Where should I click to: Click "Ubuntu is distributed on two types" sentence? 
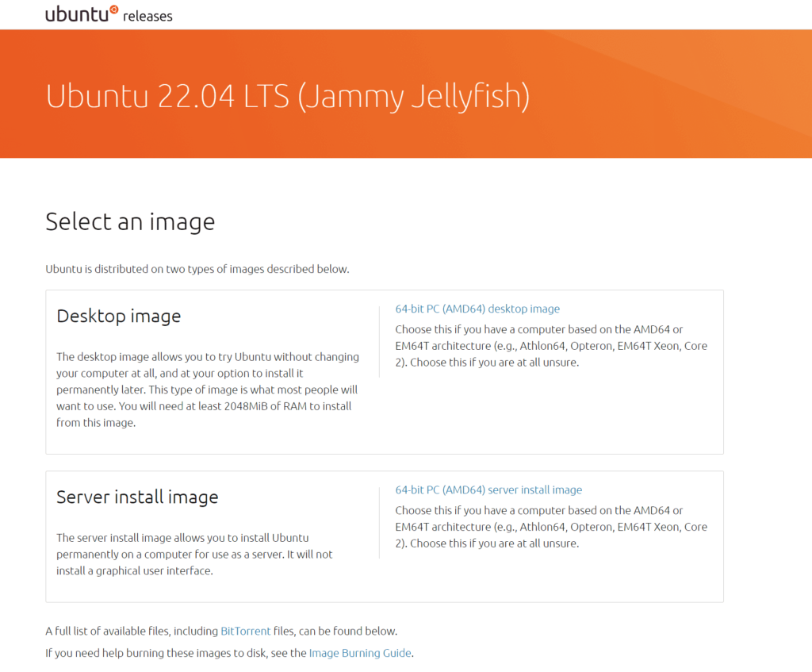(197, 269)
